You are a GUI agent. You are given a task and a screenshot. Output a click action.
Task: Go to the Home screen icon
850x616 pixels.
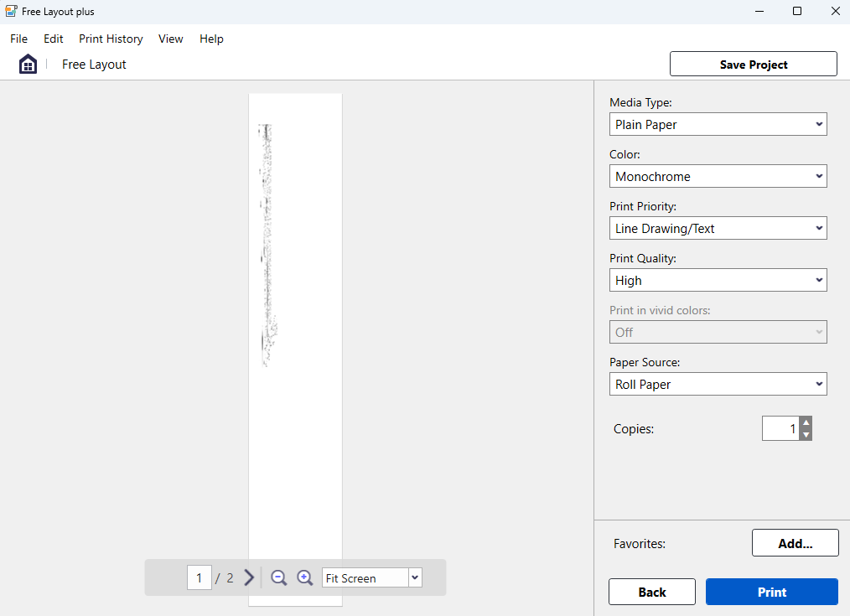click(29, 64)
